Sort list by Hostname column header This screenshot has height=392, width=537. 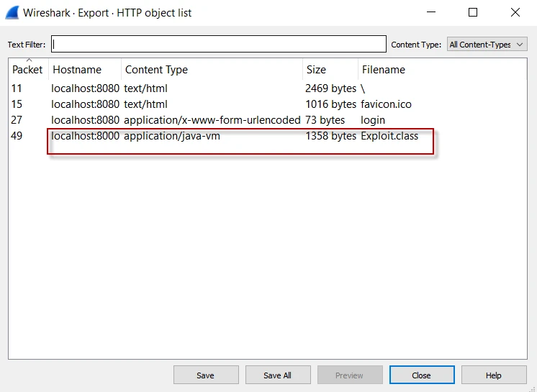77,70
